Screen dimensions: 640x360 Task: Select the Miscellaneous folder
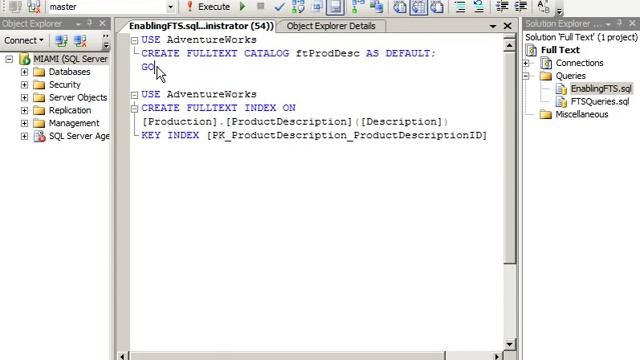tap(582, 114)
